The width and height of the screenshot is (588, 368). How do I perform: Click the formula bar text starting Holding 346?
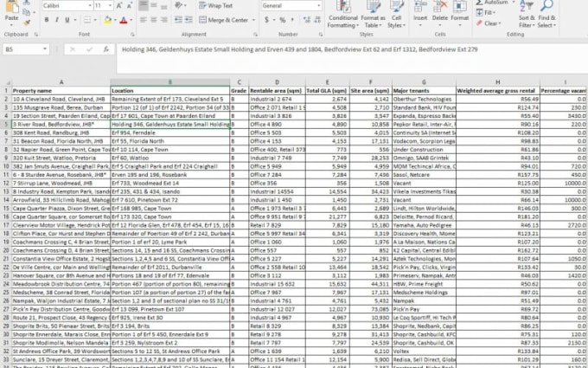(300, 49)
